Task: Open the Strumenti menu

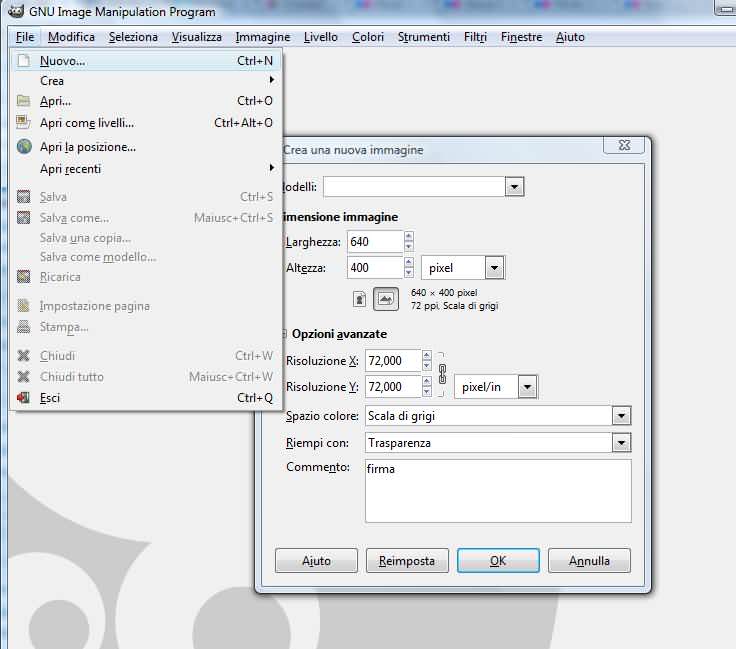Action: [x=424, y=37]
